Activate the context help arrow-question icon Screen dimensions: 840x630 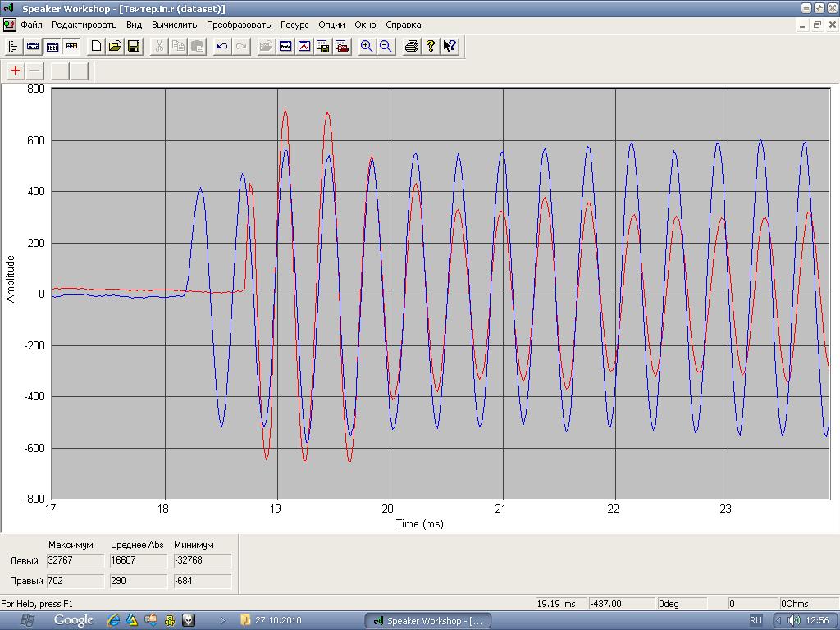click(x=450, y=47)
